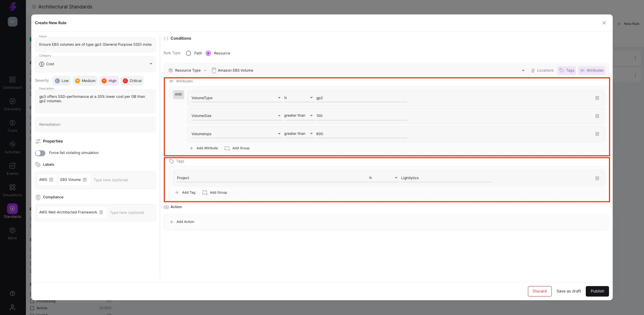Open Costs in the sidebar
This screenshot has height=315, width=644.
[12, 126]
